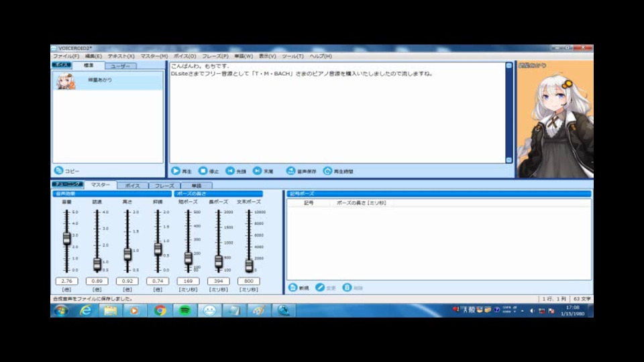Copy the voice preset with コピー
644x362 pixels.
coord(66,170)
